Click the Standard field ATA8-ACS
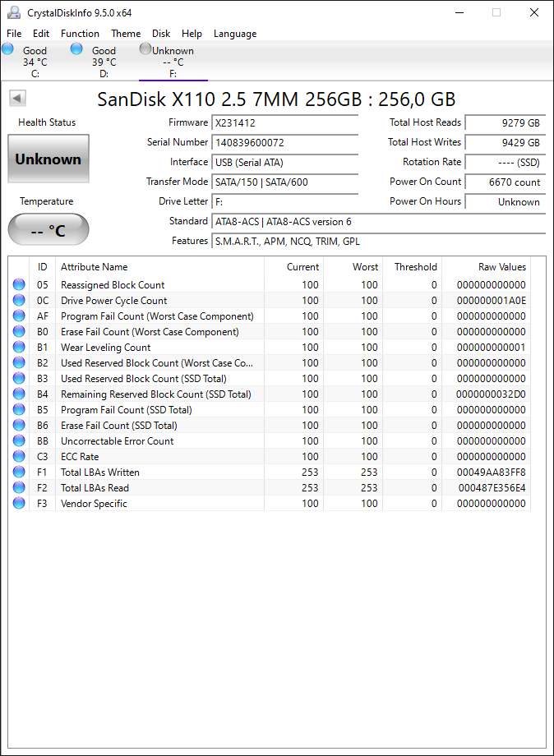 [x=378, y=222]
